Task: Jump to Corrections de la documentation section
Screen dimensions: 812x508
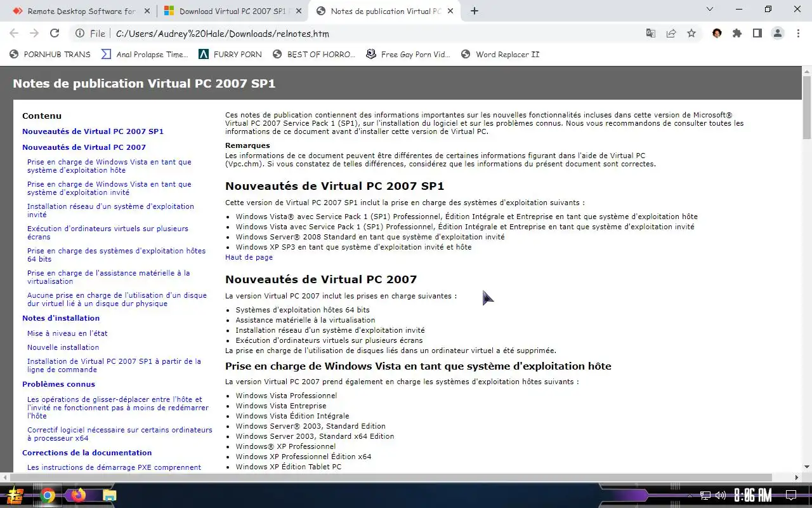Action: (x=87, y=453)
